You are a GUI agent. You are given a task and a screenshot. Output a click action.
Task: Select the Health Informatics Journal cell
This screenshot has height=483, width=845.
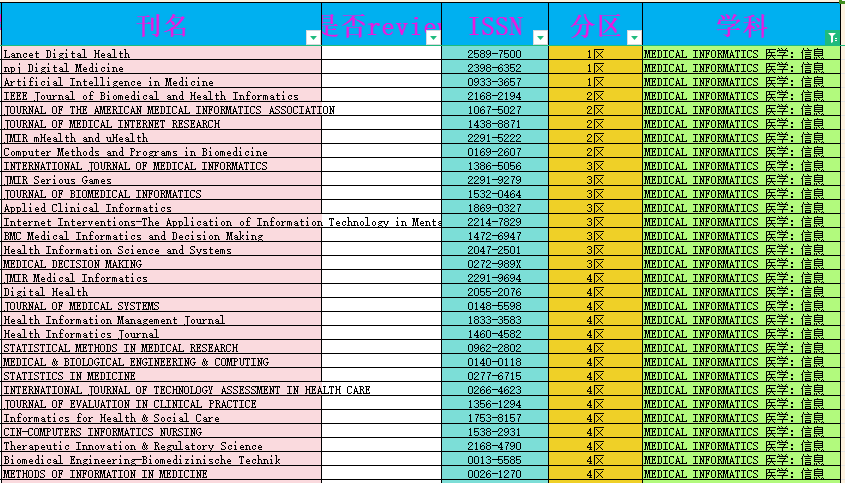click(162, 334)
